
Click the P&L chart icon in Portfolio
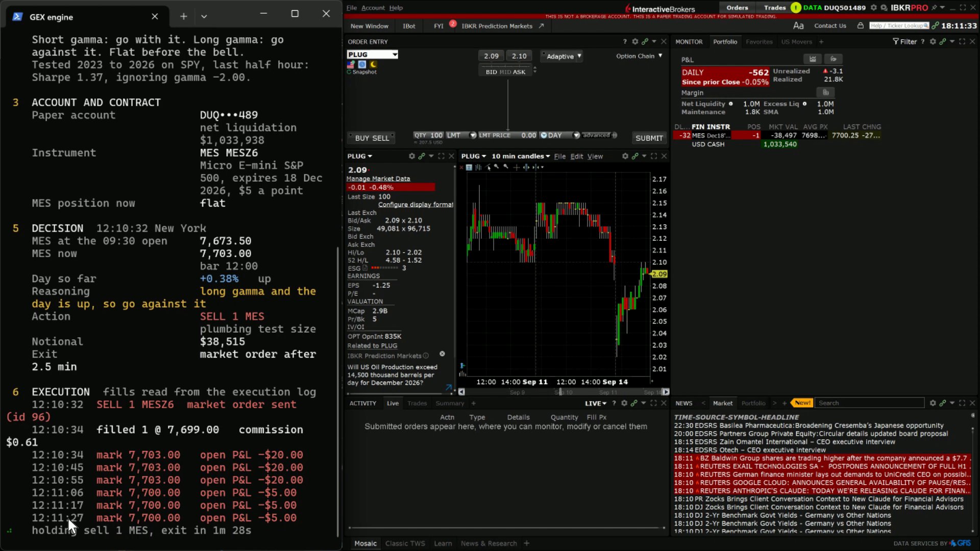[x=813, y=59]
